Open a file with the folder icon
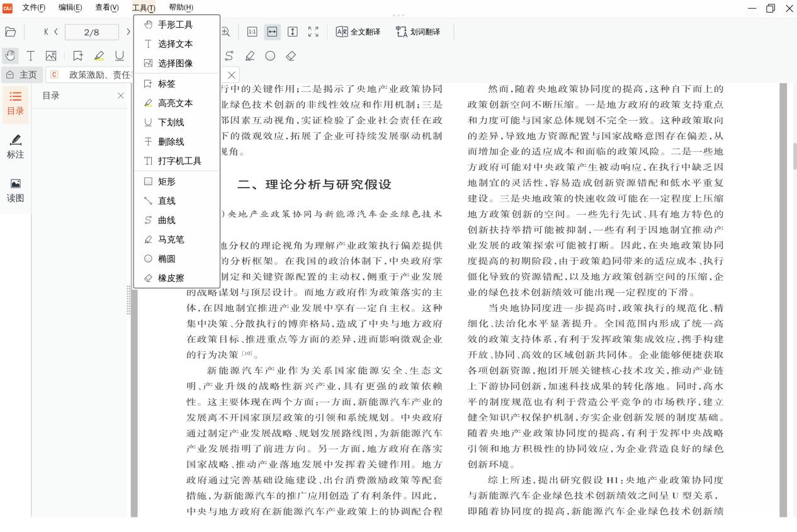797x532 pixels. click(11, 32)
